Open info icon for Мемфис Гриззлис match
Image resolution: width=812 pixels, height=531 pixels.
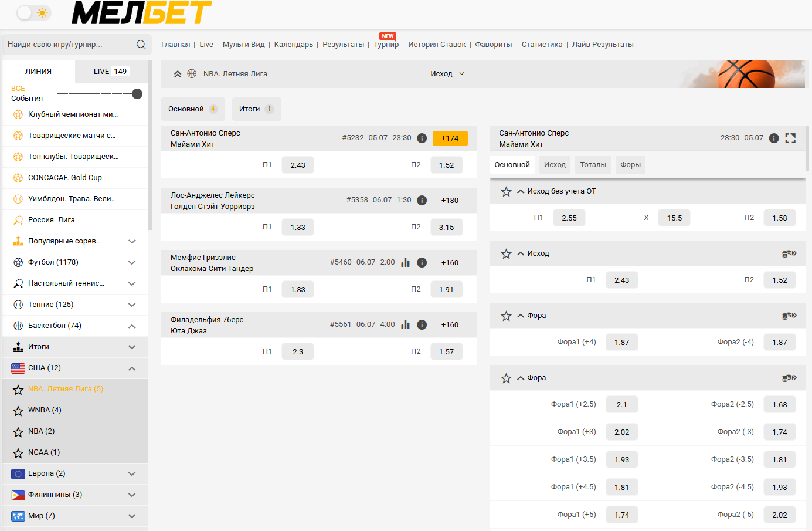[x=422, y=262]
